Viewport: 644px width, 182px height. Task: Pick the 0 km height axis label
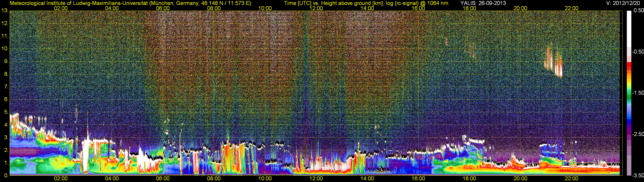pos(6,176)
